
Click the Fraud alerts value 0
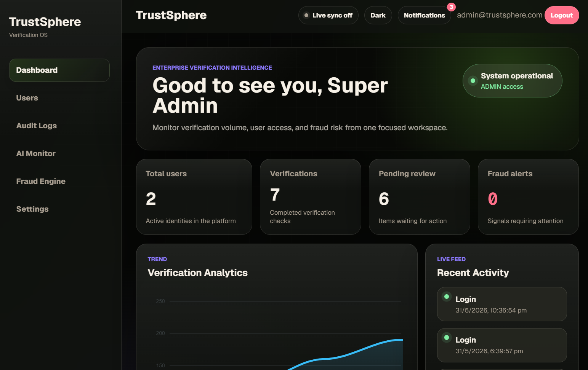click(493, 199)
